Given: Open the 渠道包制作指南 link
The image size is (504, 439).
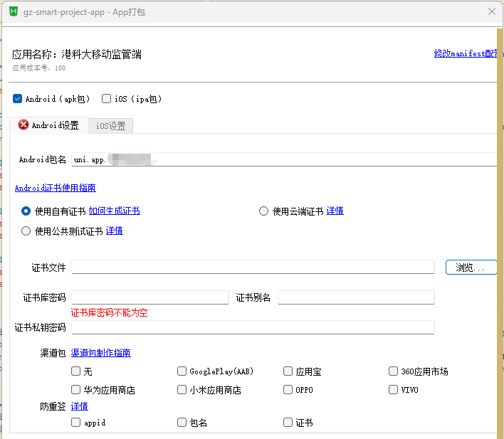Looking at the screenshot, I should 100,353.
